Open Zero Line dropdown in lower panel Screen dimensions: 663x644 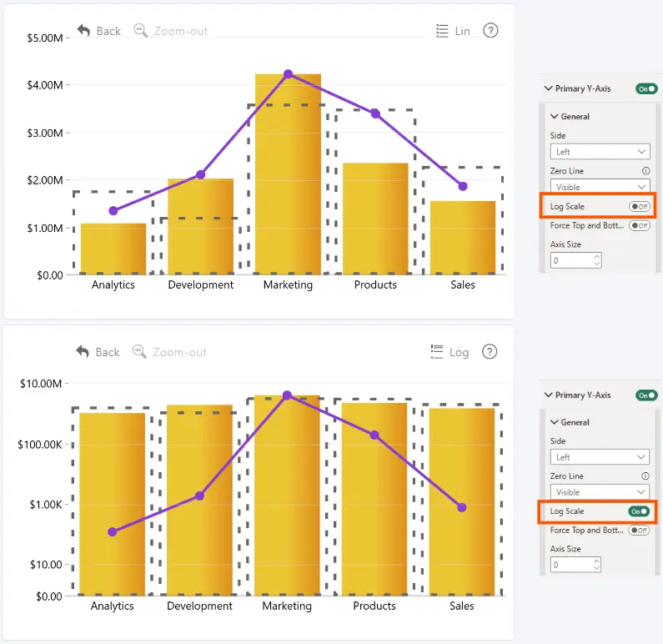[x=600, y=492]
